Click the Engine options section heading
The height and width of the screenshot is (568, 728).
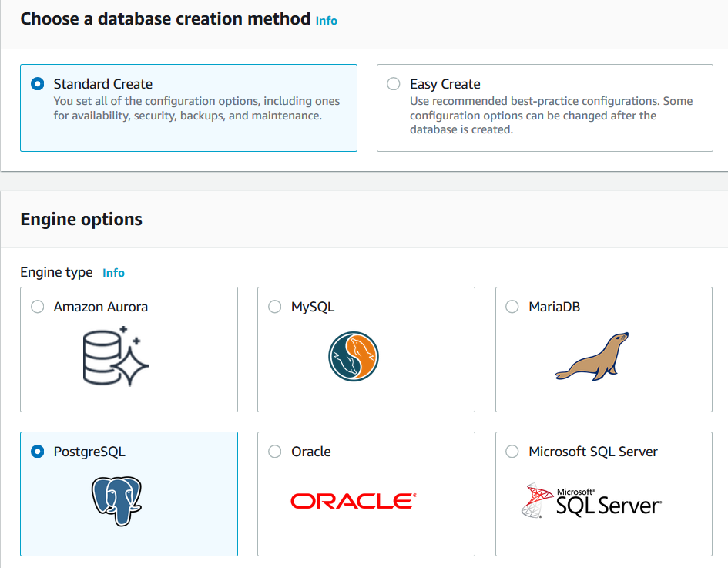point(82,219)
